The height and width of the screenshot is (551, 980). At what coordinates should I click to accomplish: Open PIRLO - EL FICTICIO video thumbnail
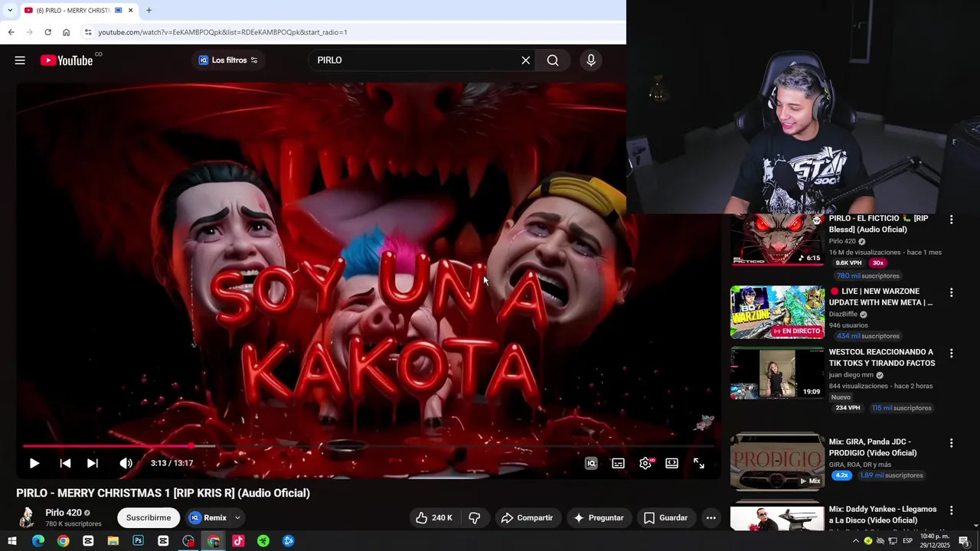point(777,240)
